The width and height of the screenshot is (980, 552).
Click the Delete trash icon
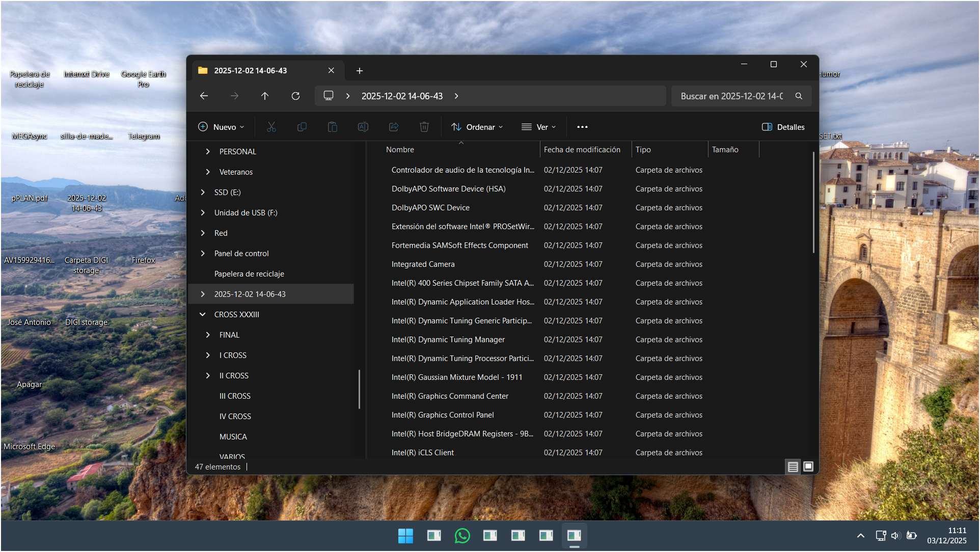[424, 127]
